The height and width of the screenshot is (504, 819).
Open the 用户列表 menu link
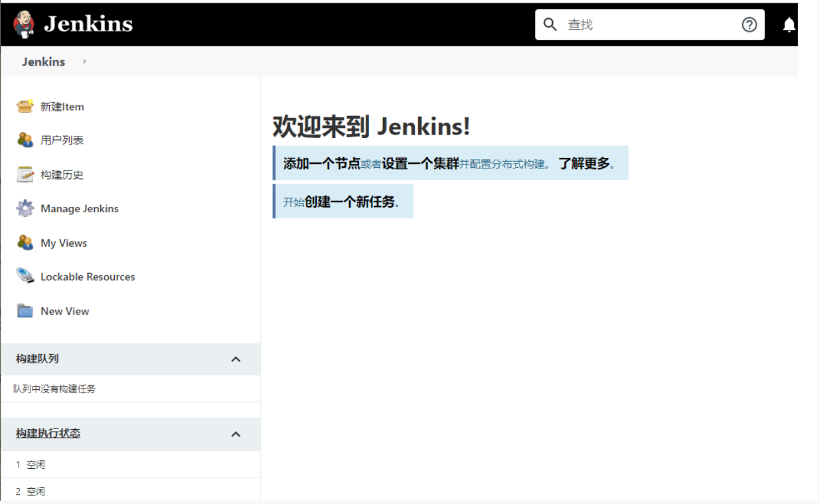(62, 141)
